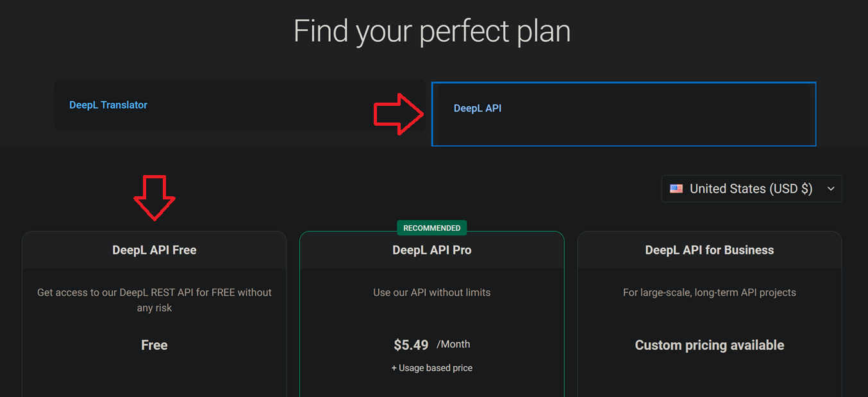
Task: Click the red right-pointing arrow
Action: (398, 114)
